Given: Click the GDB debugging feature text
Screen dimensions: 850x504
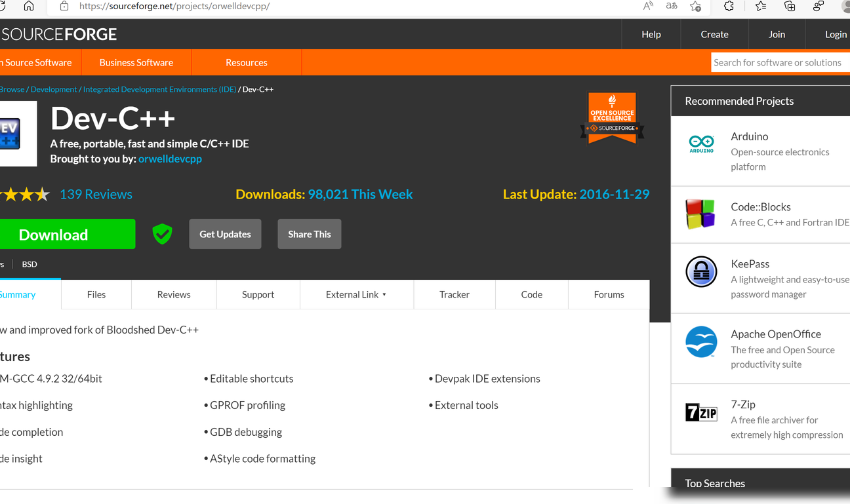Looking at the screenshot, I should tap(246, 432).
